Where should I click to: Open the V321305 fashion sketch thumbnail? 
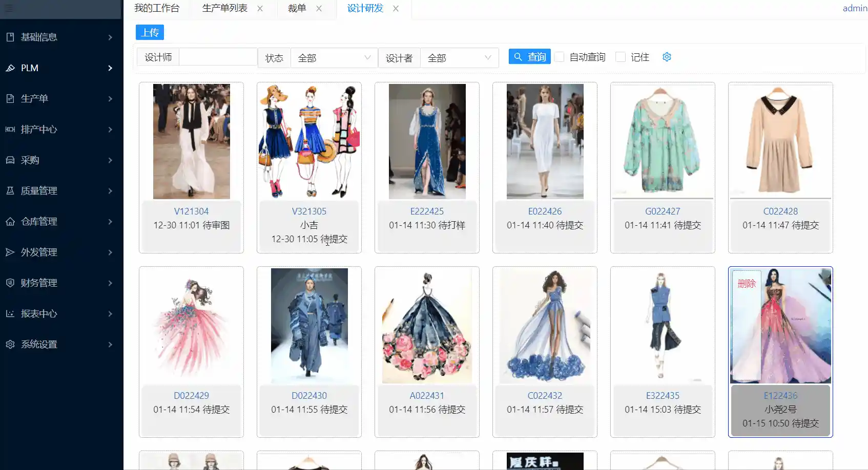pyautogui.click(x=309, y=141)
